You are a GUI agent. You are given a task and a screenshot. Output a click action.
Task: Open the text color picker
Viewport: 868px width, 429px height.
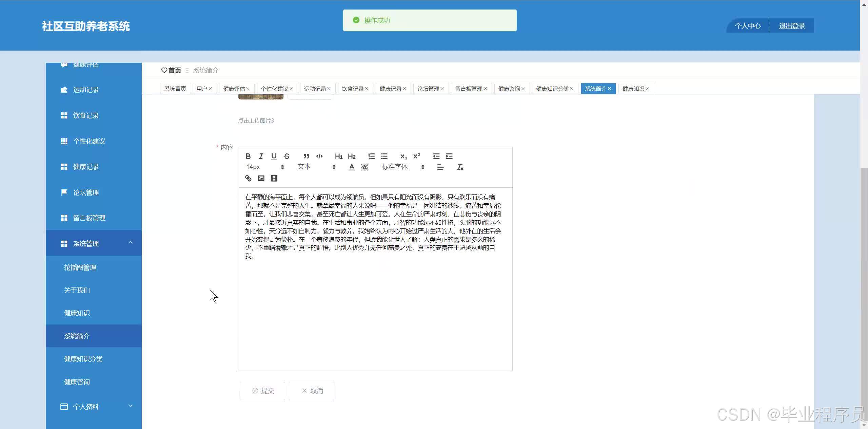coord(352,167)
